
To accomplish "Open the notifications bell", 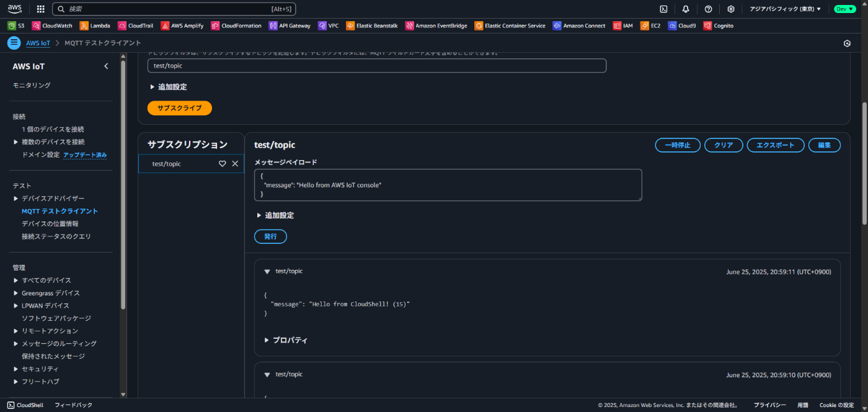I will point(686,9).
